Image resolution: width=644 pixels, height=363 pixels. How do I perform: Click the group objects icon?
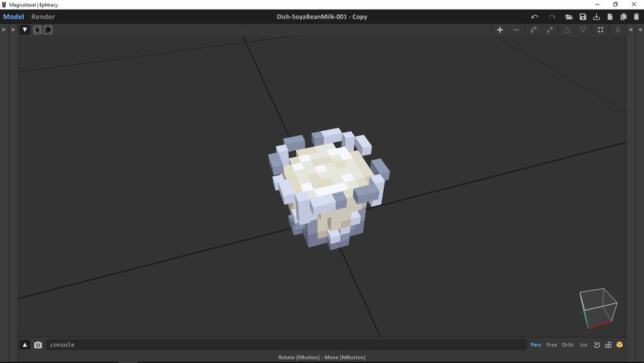(533, 30)
